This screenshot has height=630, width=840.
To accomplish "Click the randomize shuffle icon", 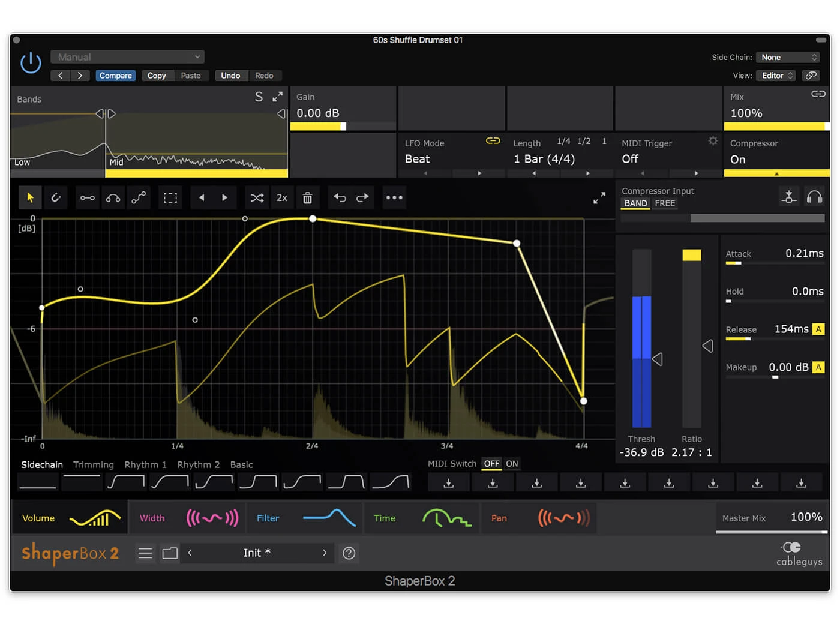I will [x=257, y=197].
